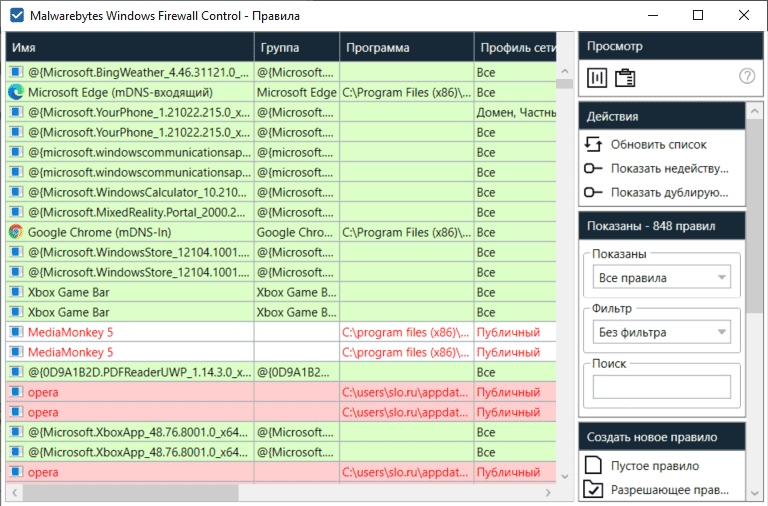Click the clipboard icon in Просмотр panel

point(625,77)
